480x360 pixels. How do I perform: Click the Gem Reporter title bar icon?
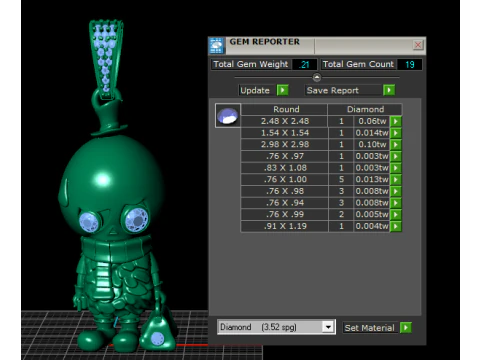216,46
